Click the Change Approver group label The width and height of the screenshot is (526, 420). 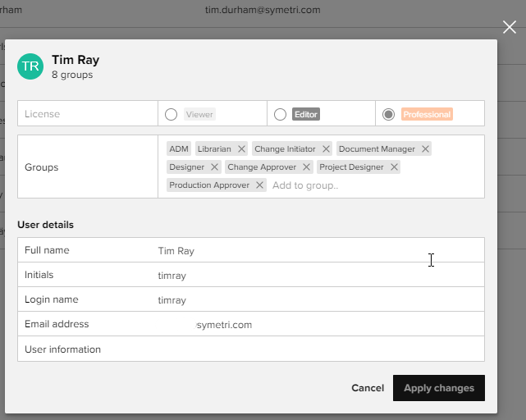pos(262,167)
